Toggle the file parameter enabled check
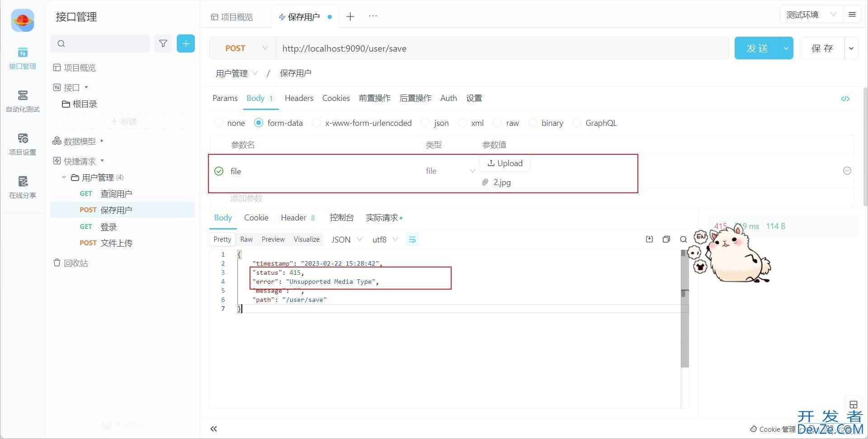Viewport: 868px width, 439px height. coord(219,171)
